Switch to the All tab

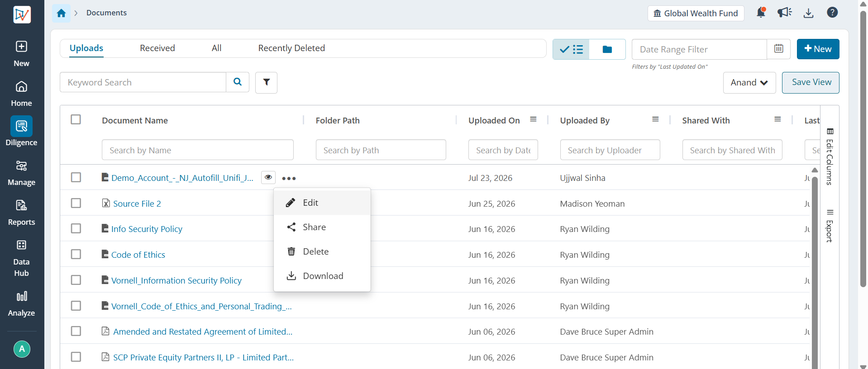(x=217, y=48)
